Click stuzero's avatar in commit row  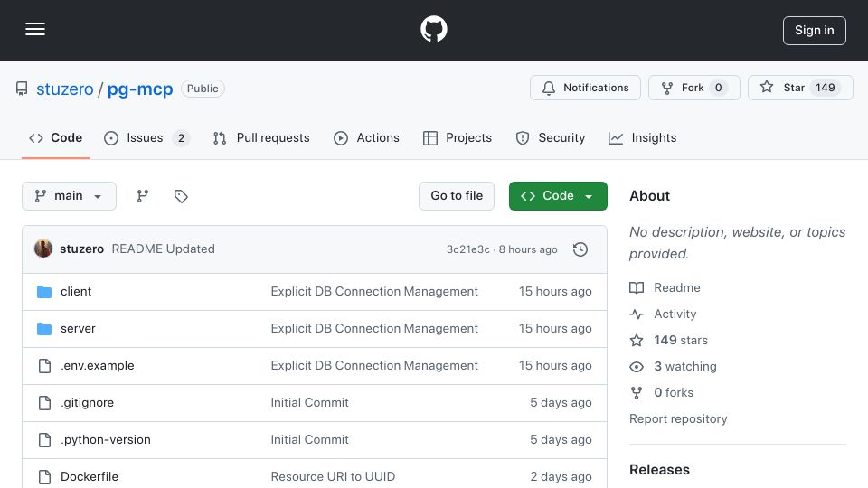(43, 249)
